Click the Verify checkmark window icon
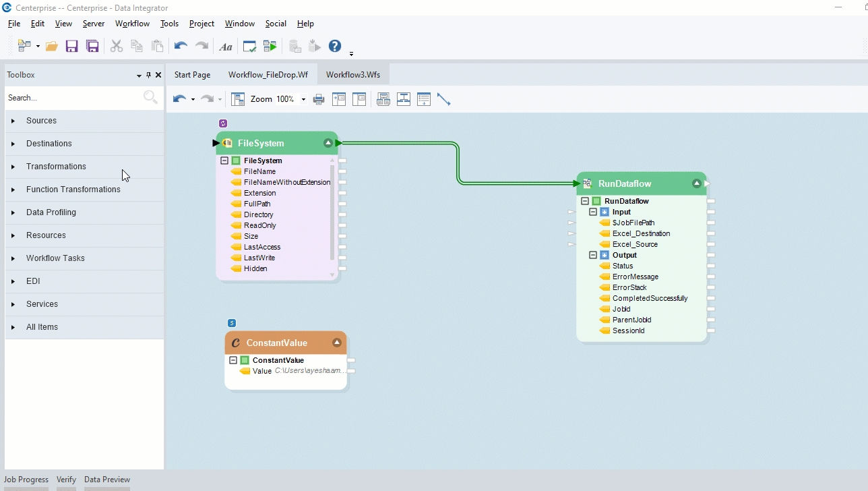The image size is (868, 491). click(249, 47)
